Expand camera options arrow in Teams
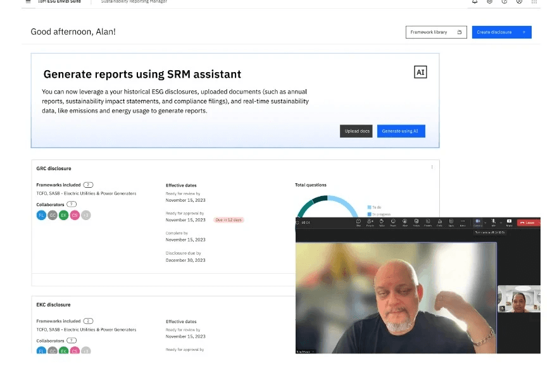 (485, 223)
